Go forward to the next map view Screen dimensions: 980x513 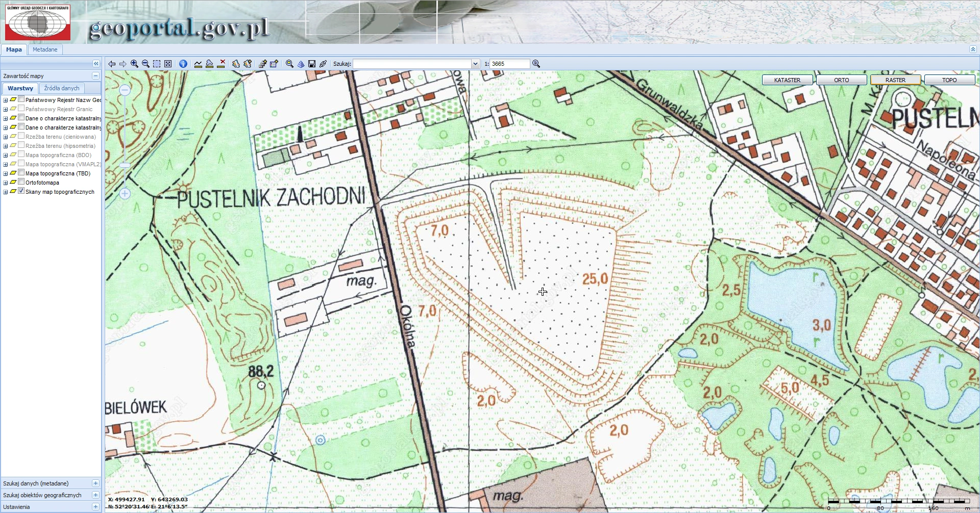[x=123, y=64]
